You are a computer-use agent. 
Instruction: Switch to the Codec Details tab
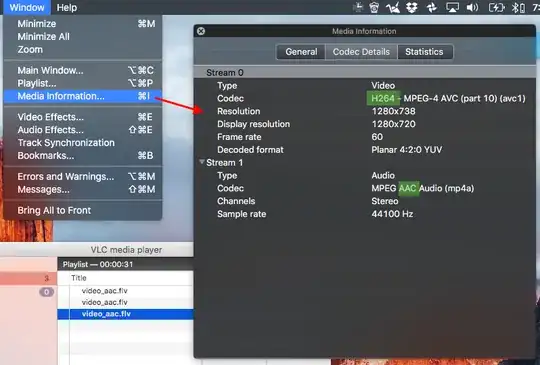click(361, 52)
